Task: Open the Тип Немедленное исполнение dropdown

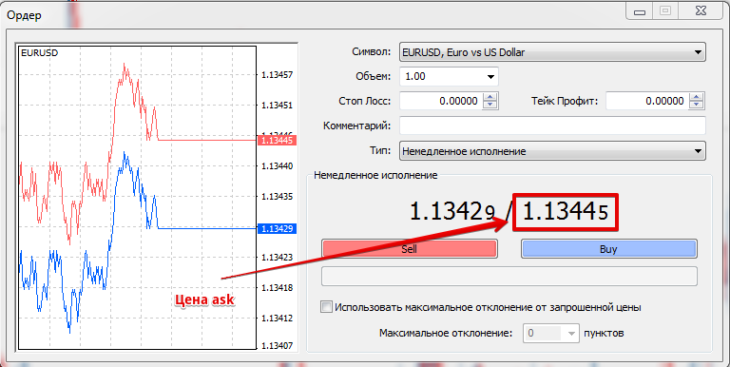Action: point(552,151)
